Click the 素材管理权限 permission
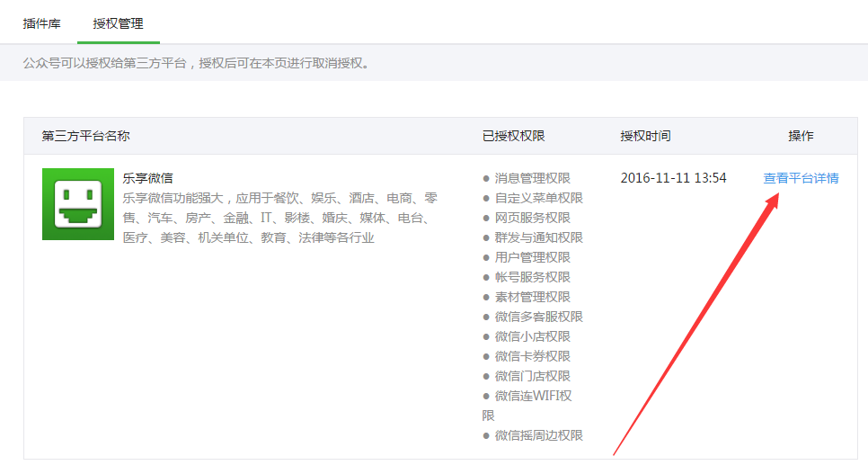Screen dimensions: 868x474 click(x=532, y=297)
